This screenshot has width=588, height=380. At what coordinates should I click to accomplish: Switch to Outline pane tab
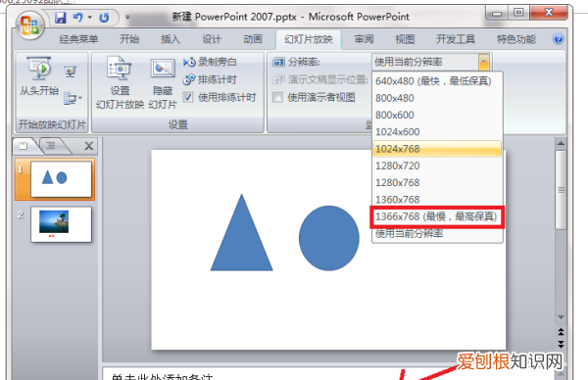coord(51,146)
